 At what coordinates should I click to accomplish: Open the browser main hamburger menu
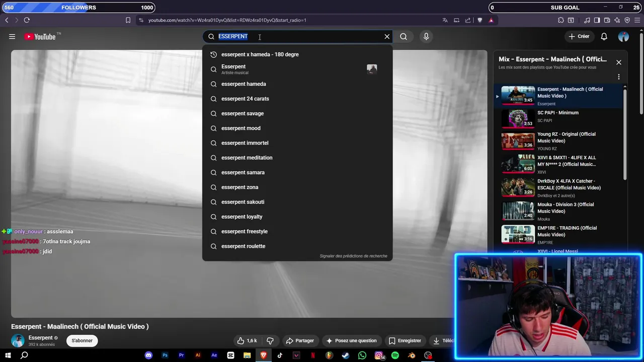click(x=637, y=20)
